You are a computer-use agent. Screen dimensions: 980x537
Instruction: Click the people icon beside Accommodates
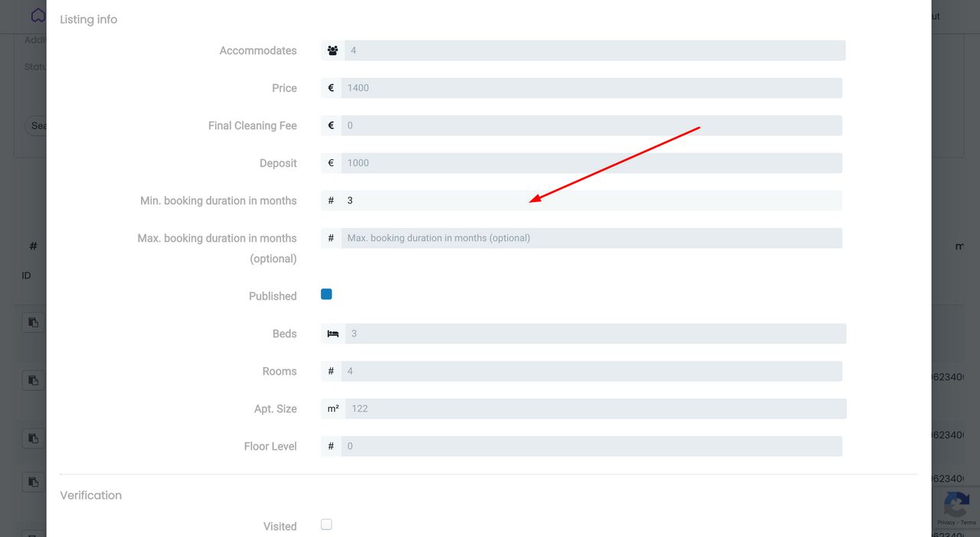coord(332,50)
